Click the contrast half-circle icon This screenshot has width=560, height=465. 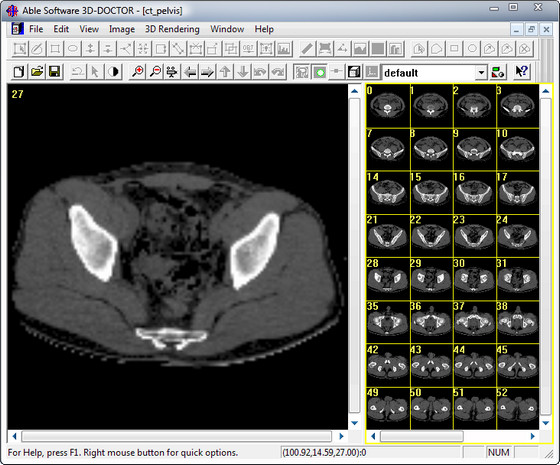pyautogui.click(x=113, y=72)
